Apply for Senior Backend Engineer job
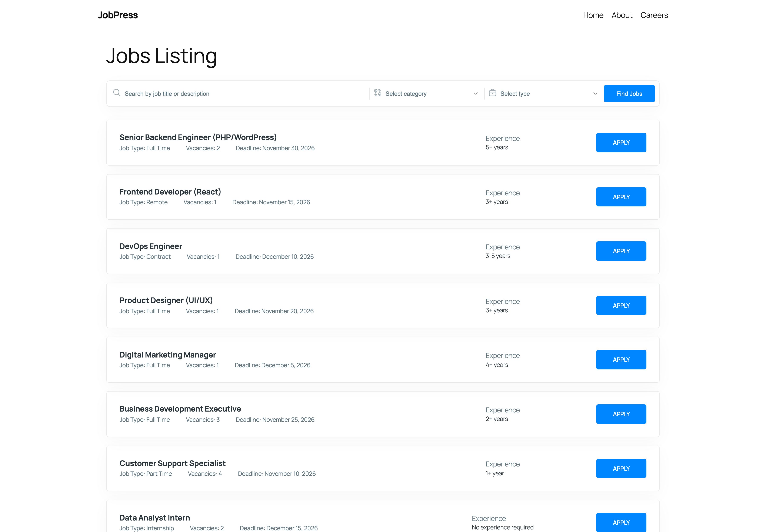Viewport: 766px width, 532px height. pyautogui.click(x=621, y=143)
